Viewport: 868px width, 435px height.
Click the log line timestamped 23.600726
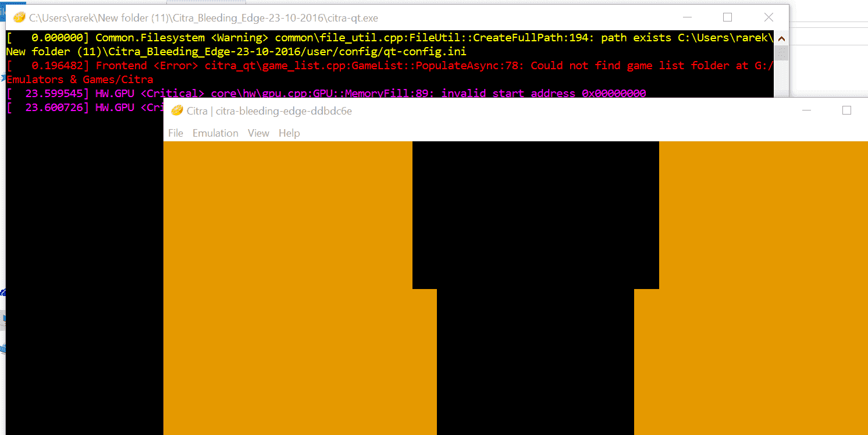(x=85, y=108)
